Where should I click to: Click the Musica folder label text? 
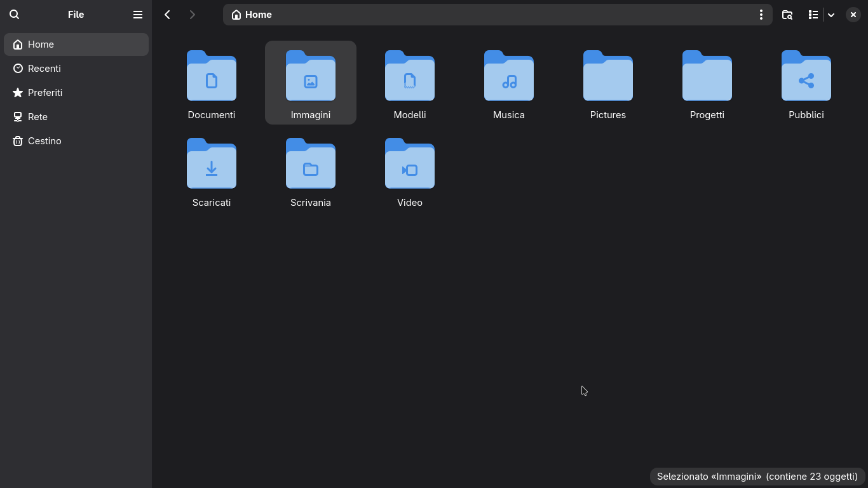pos(509,115)
